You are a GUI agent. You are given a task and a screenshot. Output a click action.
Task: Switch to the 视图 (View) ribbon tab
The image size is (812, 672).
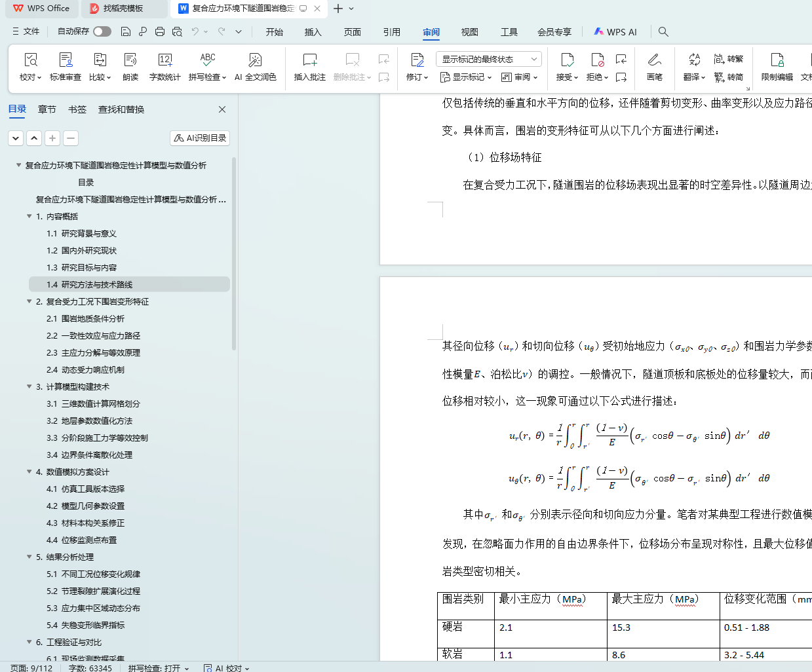tap(469, 31)
